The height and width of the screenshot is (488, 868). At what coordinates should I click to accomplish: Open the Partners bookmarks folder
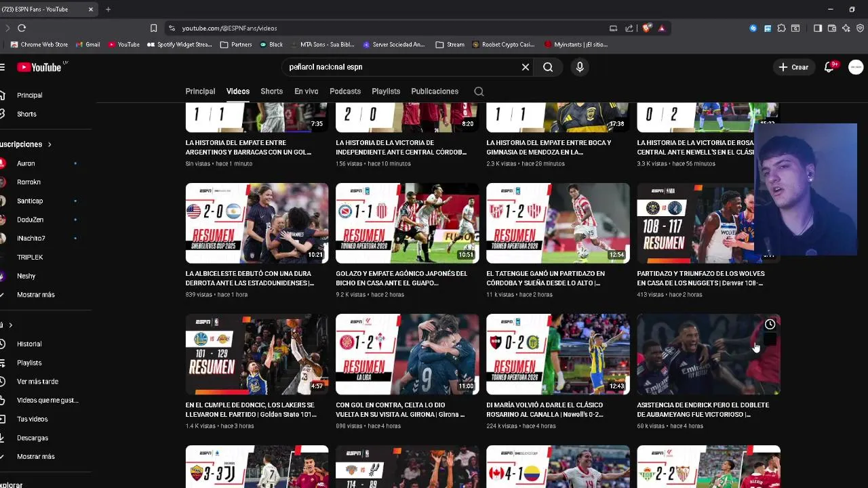pyautogui.click(x=236, y=45)
